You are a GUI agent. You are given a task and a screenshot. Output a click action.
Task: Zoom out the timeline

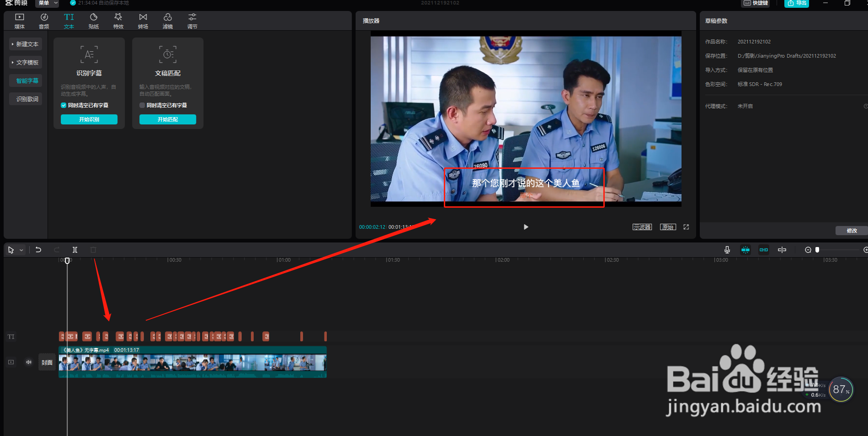[x=808, y=250]
